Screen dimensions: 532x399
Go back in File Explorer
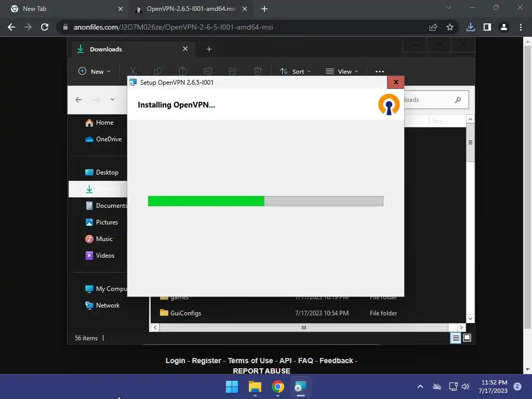[78, 100]
